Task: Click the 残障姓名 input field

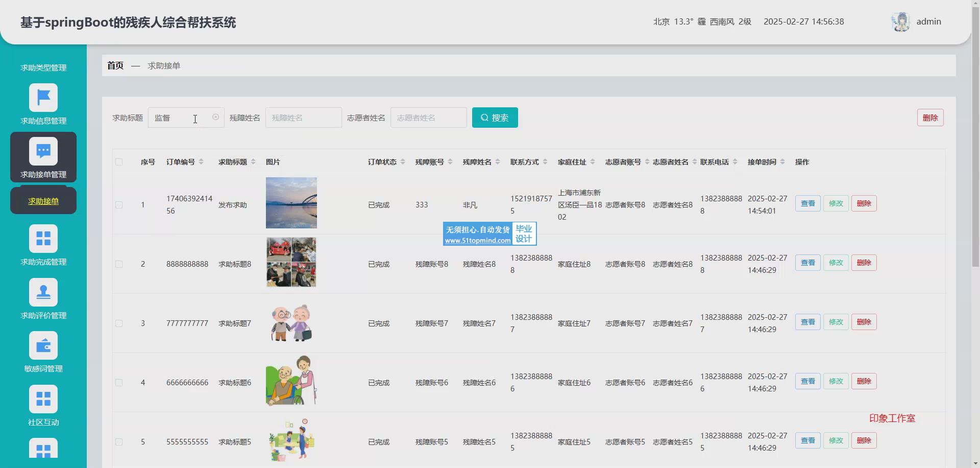Action: [303, 118]
